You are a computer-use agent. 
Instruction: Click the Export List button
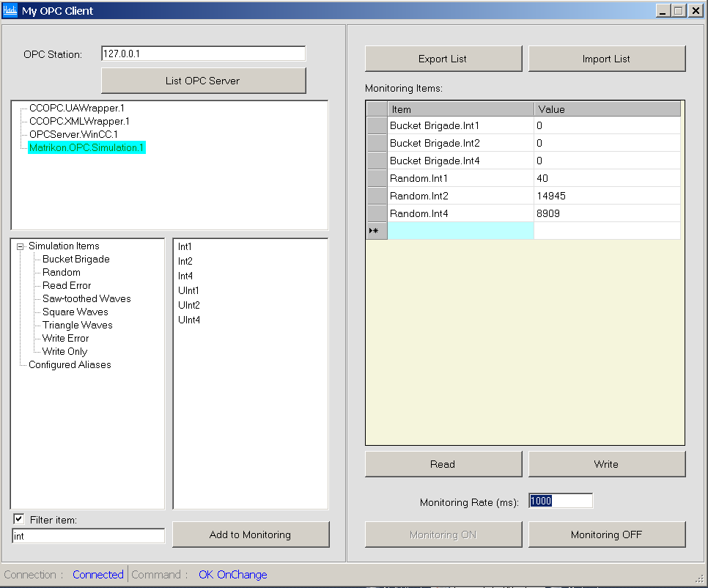tap(443, 58)
